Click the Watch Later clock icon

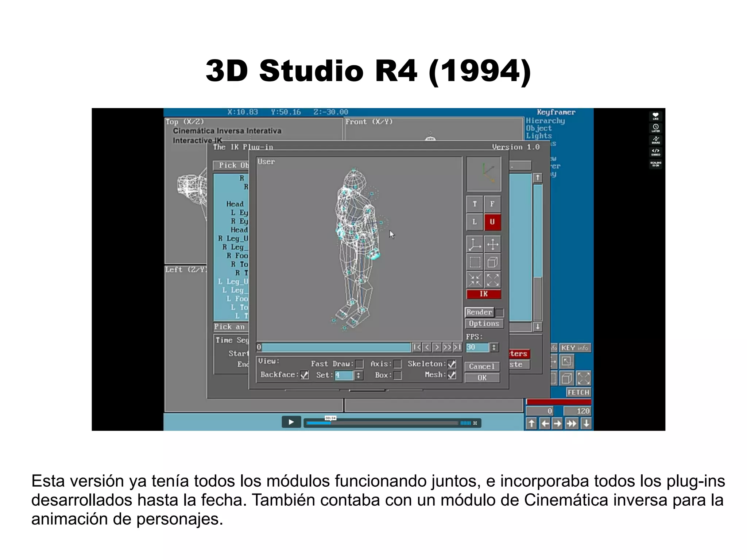point(655,128)
